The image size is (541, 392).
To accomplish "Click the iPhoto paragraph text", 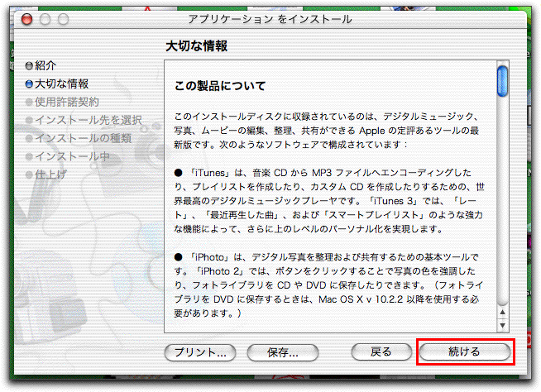I will [x=328, y=285].
